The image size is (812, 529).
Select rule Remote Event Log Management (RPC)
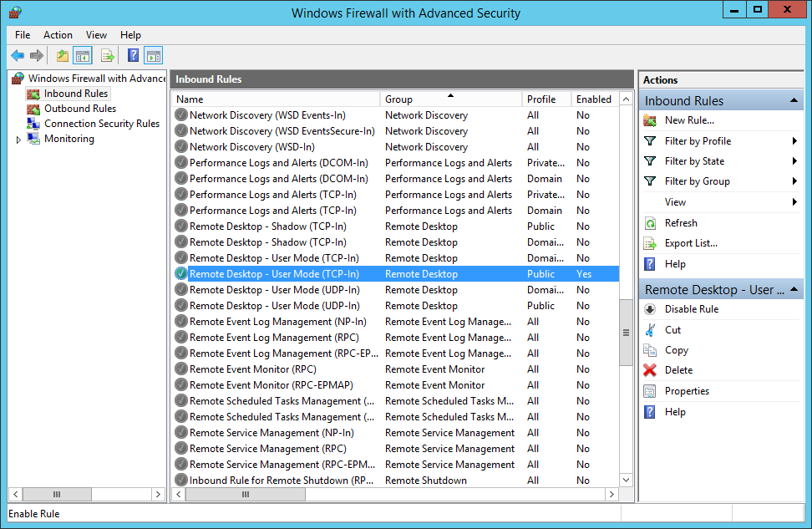pos(396,338)
